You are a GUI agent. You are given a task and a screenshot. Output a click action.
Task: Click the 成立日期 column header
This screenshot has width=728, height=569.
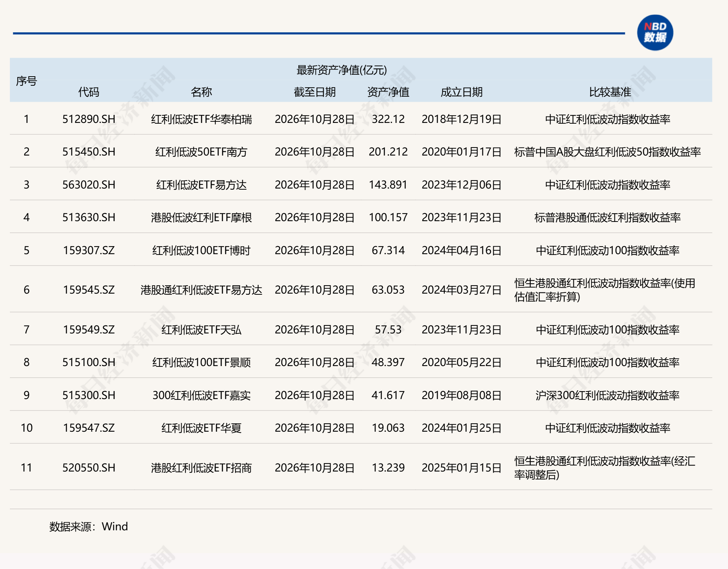click(461, 92)
